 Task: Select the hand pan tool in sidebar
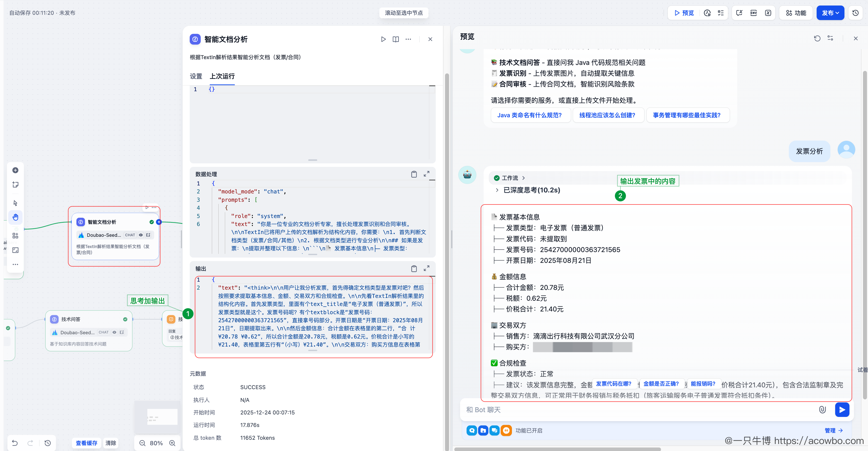(16, 217)
